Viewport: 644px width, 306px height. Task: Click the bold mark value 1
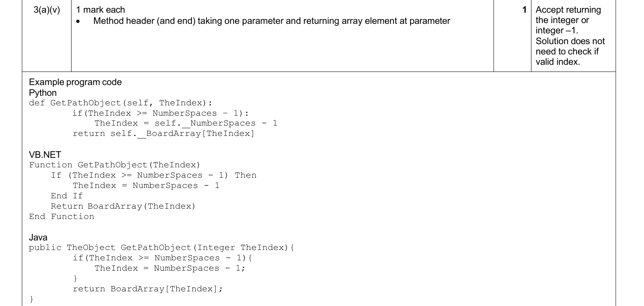pos(524,10)
